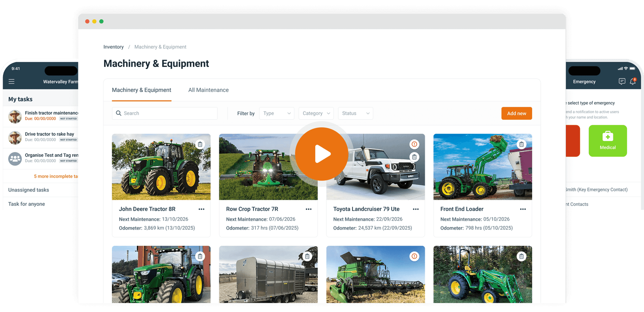
Task: Select the Organise Test and Tag task
Action: click(x=41, y=159)
